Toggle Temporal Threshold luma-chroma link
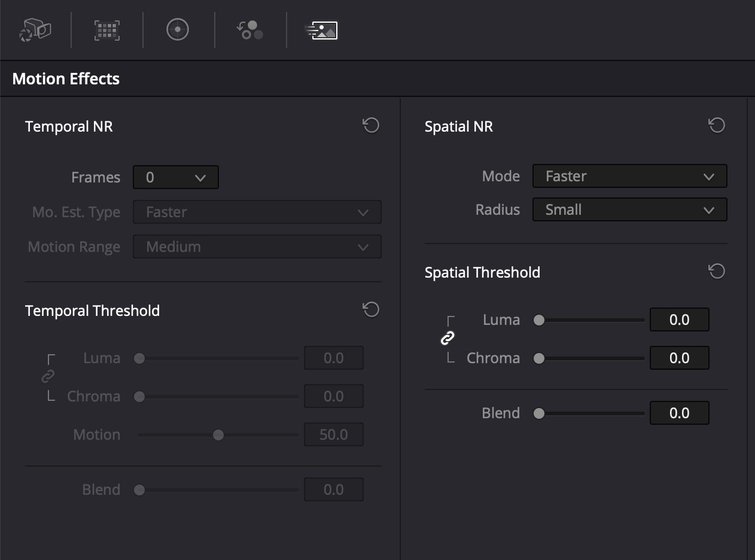Screen dimensions: 755x560 tap(48, 376)
